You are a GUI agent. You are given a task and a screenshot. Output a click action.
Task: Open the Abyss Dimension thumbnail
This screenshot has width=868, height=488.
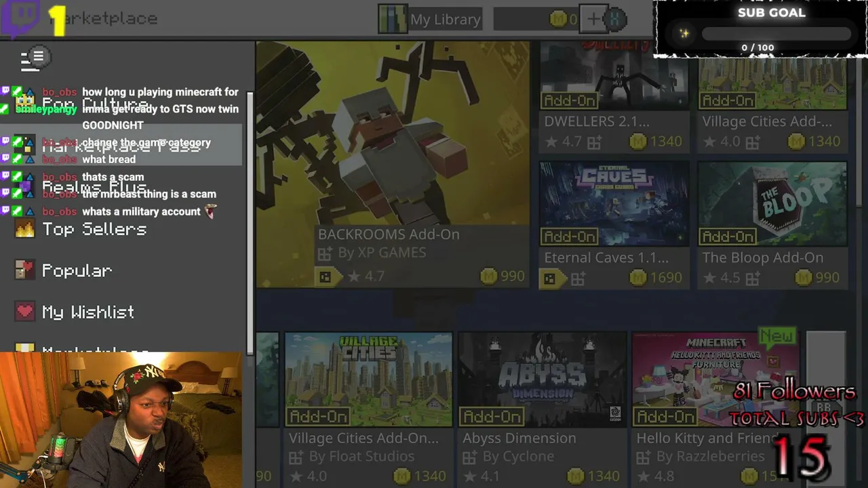tap(542, 380)
